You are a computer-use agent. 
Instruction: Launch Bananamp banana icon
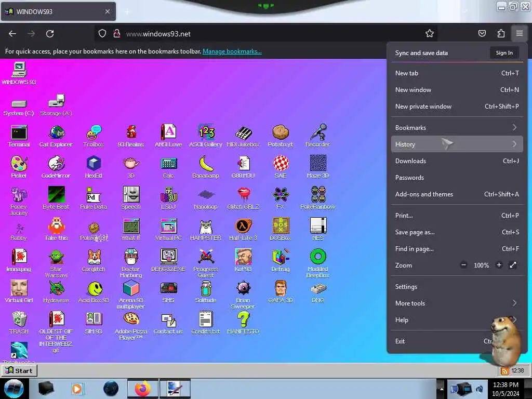pos(206,167)
